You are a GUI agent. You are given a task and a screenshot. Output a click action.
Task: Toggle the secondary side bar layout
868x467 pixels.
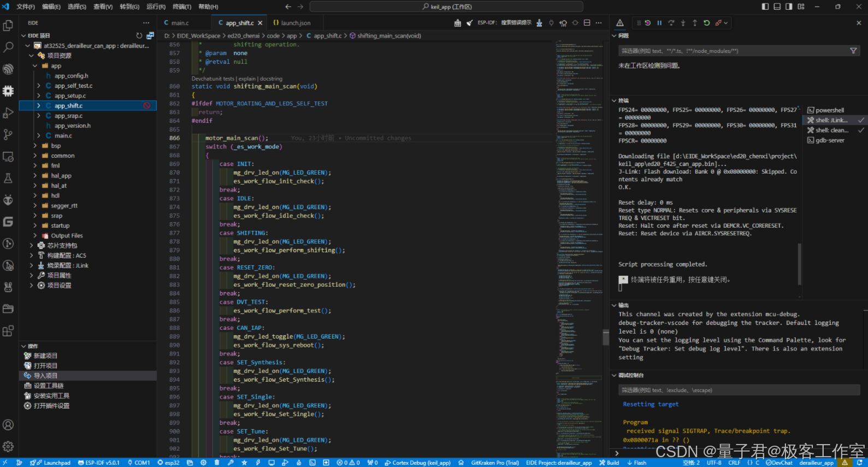[x=789, y=7]
